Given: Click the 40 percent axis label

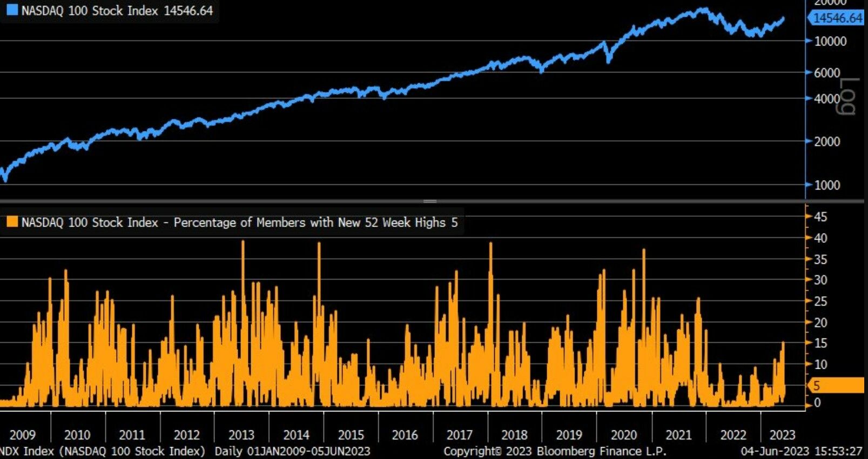Looking at the screenshot, I should pyautogui.click(x=820, y=238).
